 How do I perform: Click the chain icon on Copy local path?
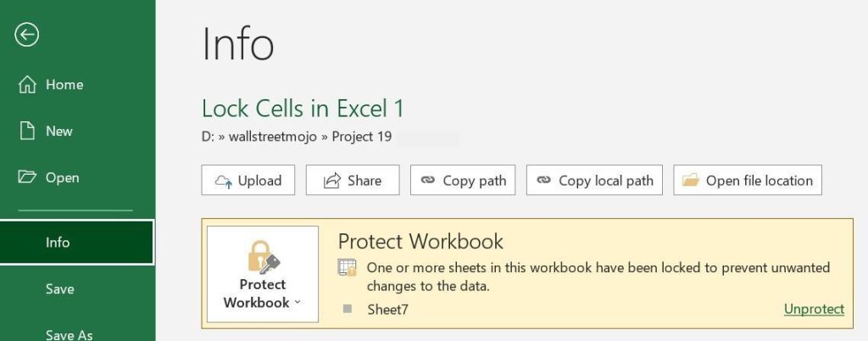(543, 180)
